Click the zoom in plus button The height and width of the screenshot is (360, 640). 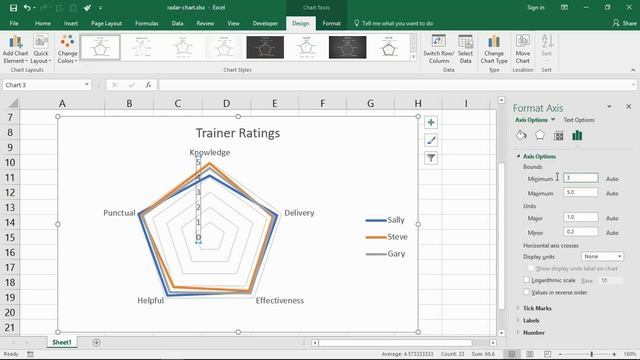[614, 354]
